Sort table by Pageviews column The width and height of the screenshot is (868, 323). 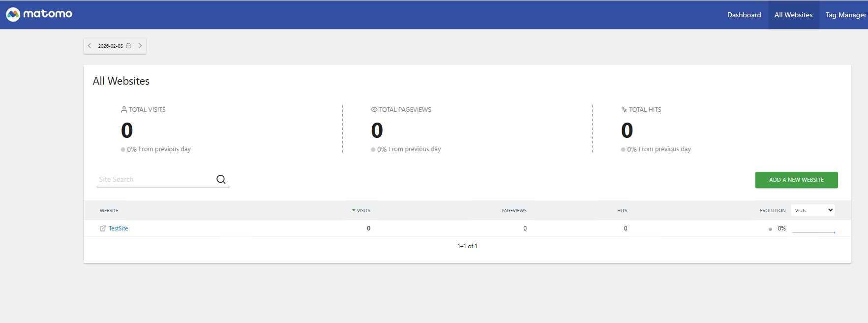(x=514, y=211)
